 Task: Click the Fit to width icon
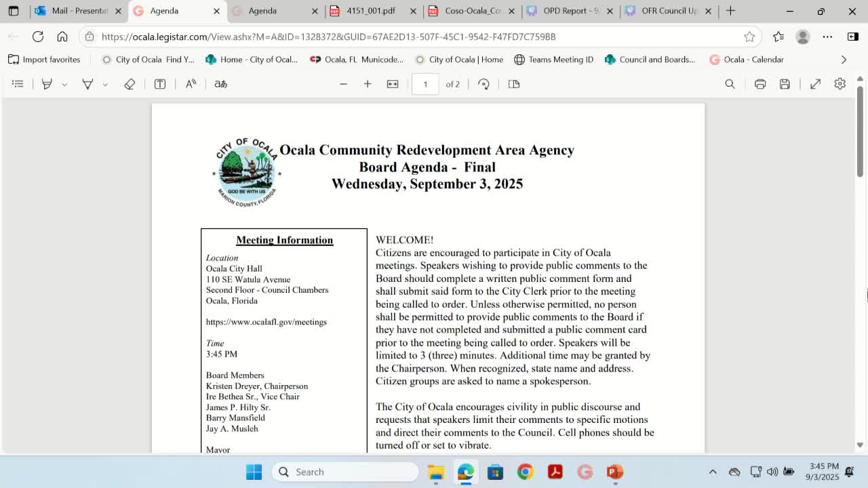(x=393, y=84)
